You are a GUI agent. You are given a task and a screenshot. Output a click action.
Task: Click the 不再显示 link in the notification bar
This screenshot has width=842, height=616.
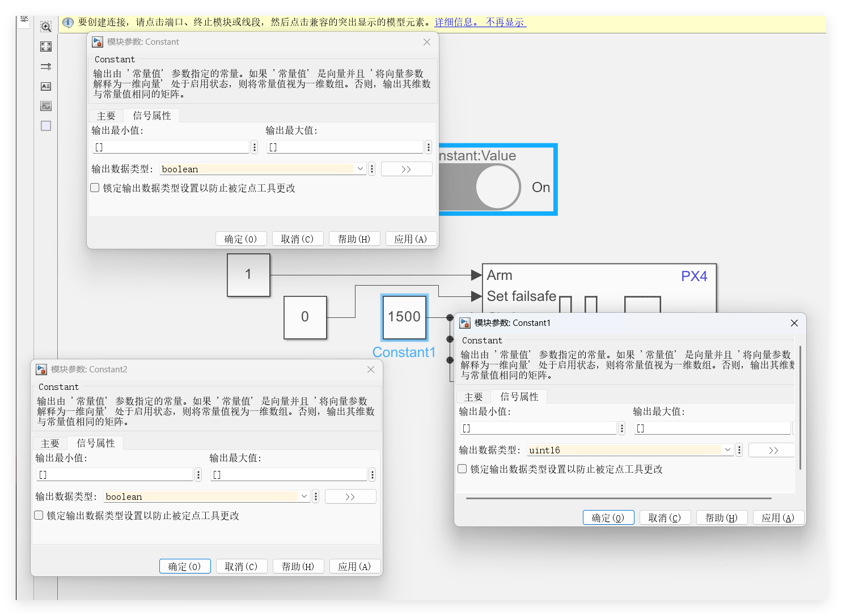tap(505, 22)
